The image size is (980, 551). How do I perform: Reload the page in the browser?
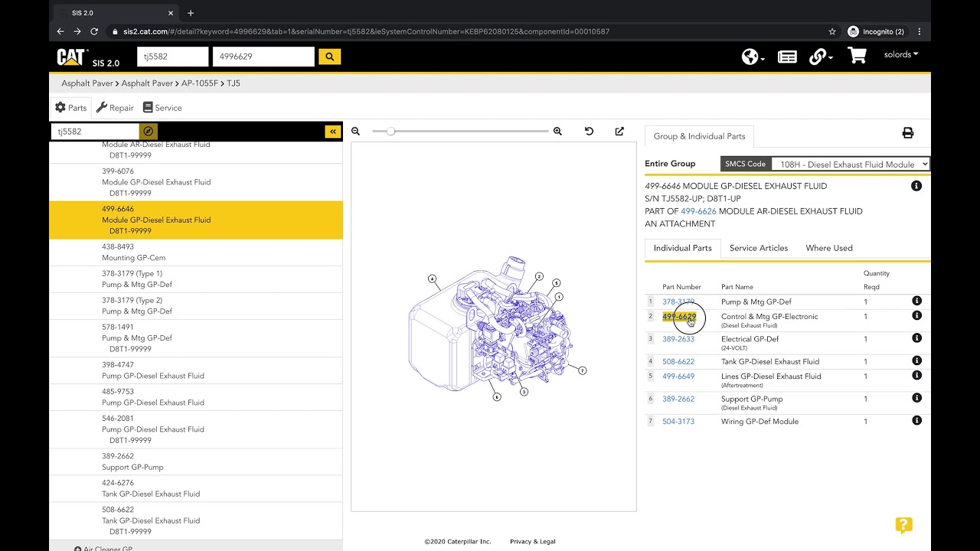point(94,31)
